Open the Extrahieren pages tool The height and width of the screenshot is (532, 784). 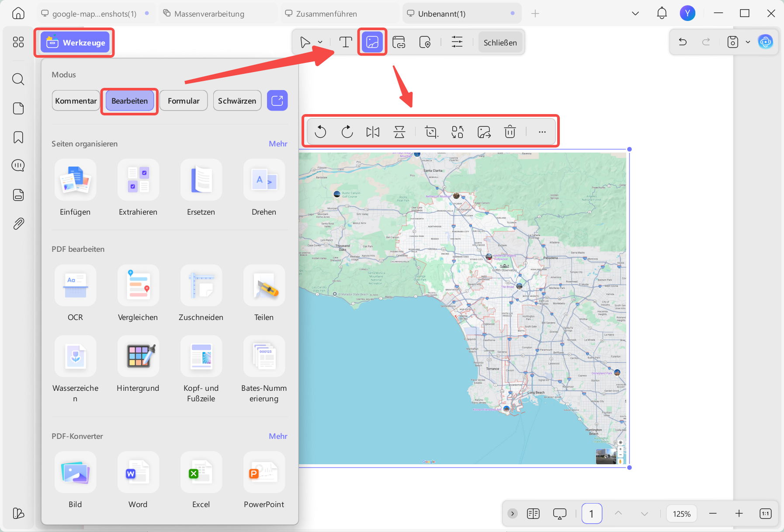click(x=138, y=188)
